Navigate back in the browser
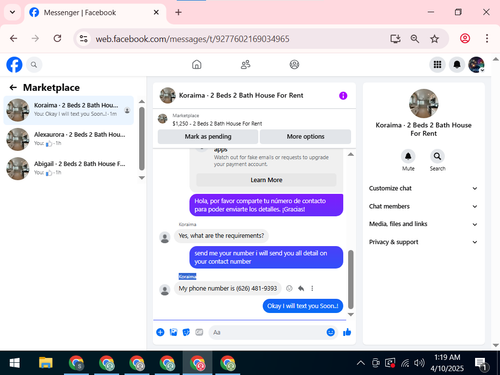The height and width of the screenshot is (375, 500). pos(13,39)
